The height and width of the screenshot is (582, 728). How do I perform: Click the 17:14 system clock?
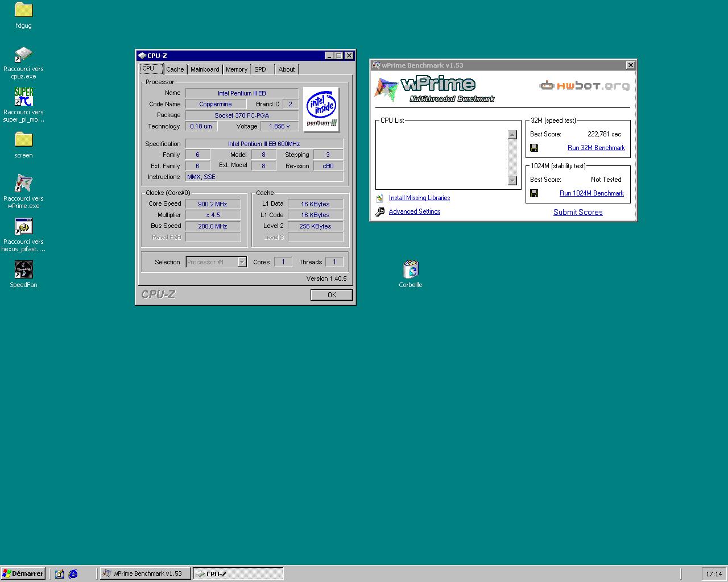[x=714, y=574]
